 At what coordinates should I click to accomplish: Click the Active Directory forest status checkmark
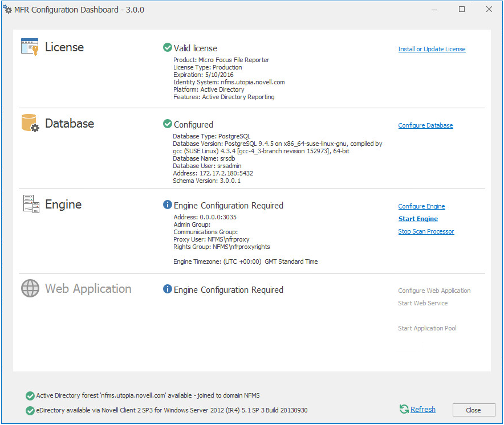pos(30,395)
